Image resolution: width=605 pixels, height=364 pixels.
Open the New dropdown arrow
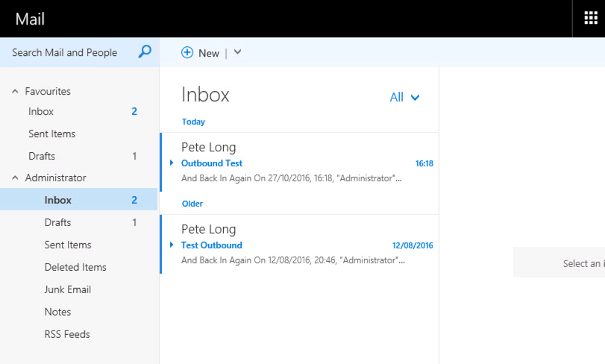[x=237, y=51]
